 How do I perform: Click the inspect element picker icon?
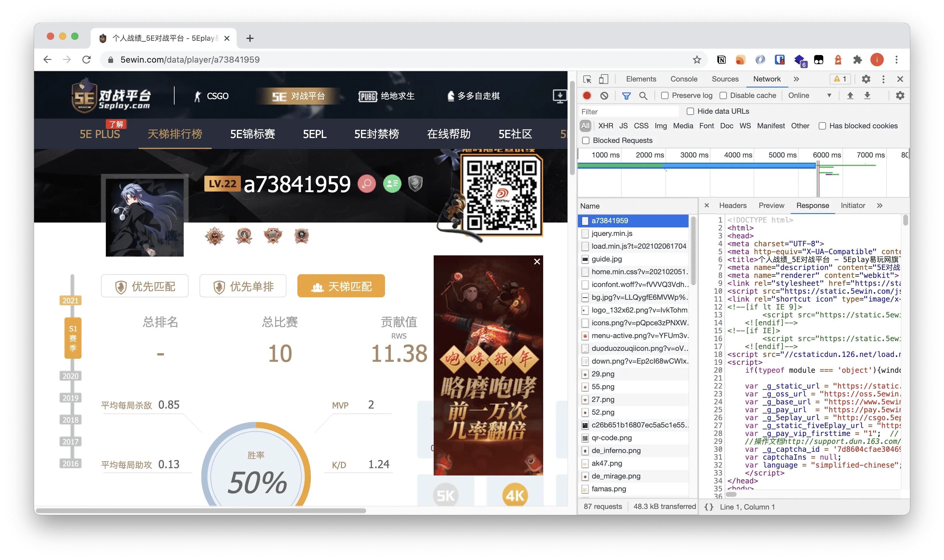587,79
